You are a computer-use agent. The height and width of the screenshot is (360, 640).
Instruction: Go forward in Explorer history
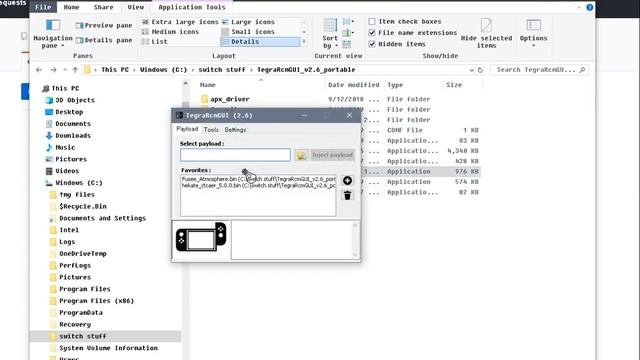53,70
